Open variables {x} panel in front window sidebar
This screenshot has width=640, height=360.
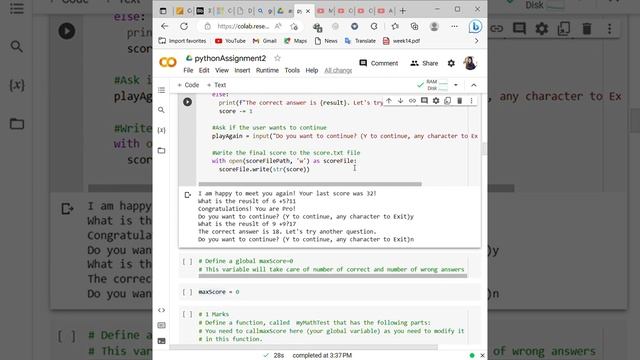pyautogui.click(x=162, y=130)
